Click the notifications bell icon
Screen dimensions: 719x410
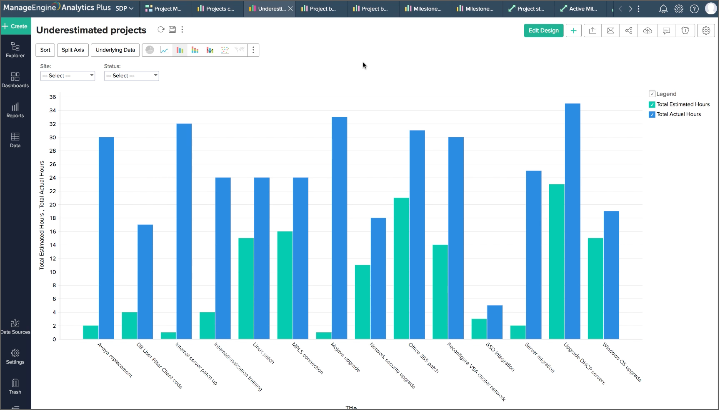coord(663,8)
